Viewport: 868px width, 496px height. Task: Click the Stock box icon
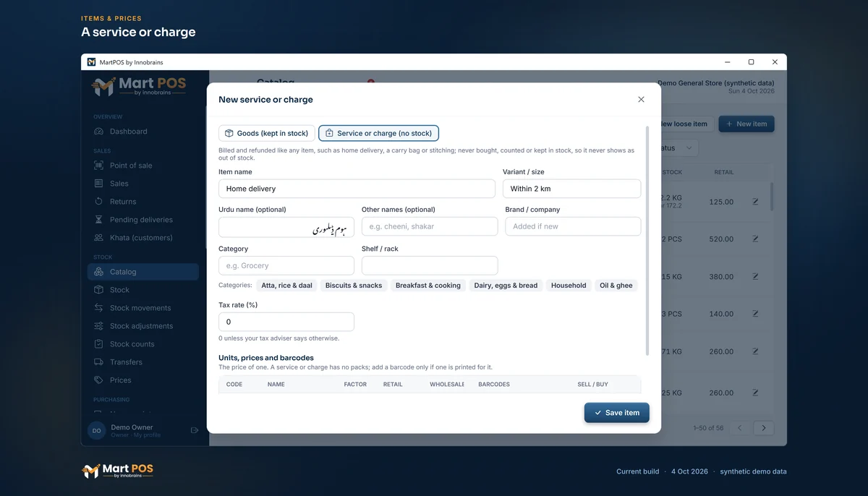coord(98,290)
